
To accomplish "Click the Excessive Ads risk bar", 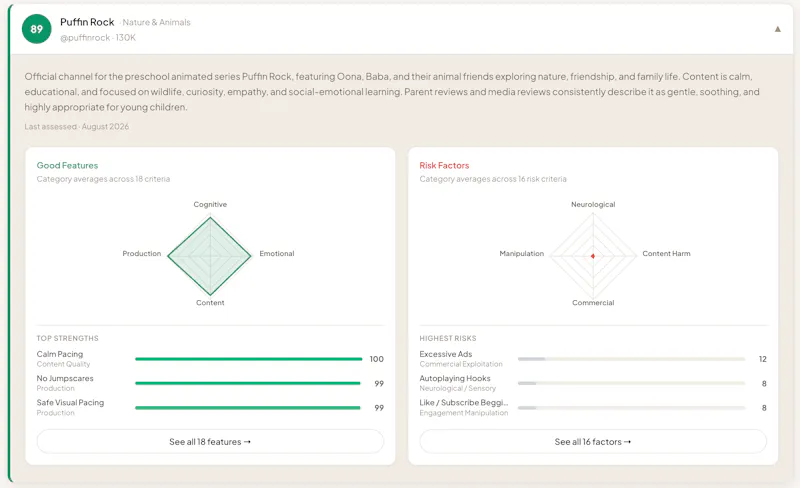I will coord(632,359).
